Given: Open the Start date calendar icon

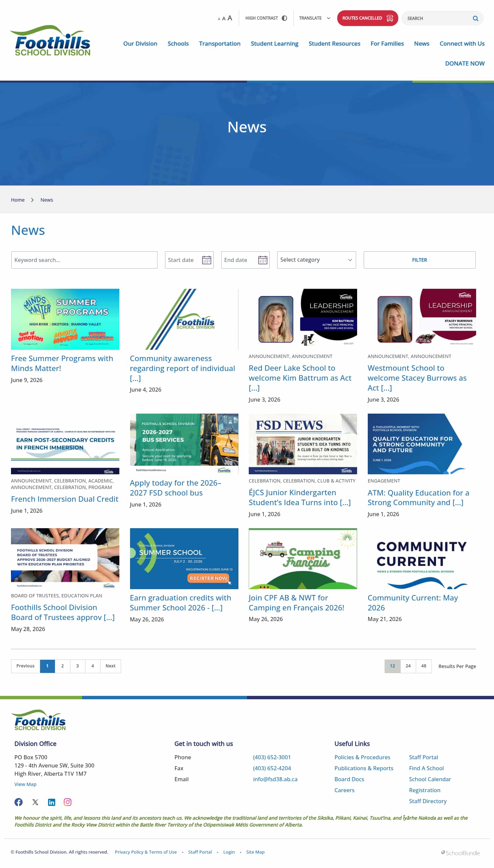Looking at the screenshot, I should click(x=207, y=260).
